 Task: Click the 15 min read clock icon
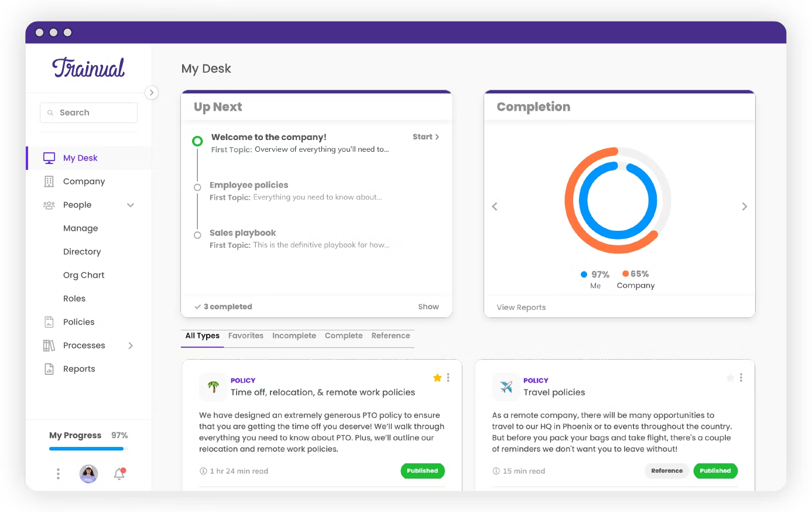(x=496, y=471)
